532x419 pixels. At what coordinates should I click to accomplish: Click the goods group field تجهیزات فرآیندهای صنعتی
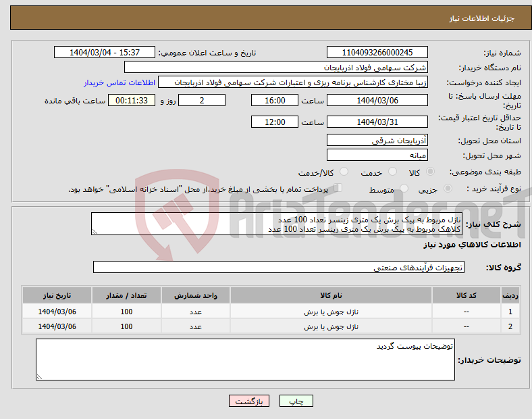(x=279, y=267)
